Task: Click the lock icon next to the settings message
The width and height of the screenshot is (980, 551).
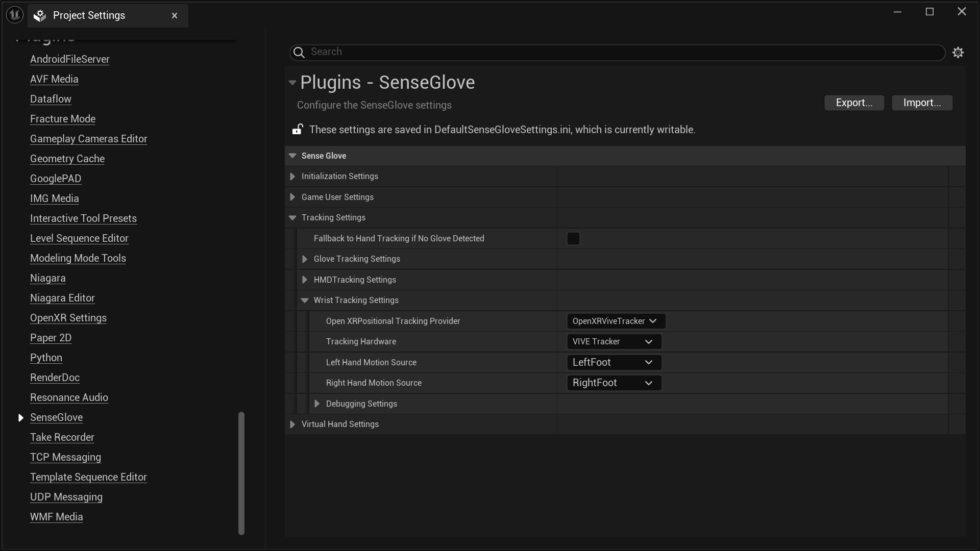Action: click(x=297, y=130)
